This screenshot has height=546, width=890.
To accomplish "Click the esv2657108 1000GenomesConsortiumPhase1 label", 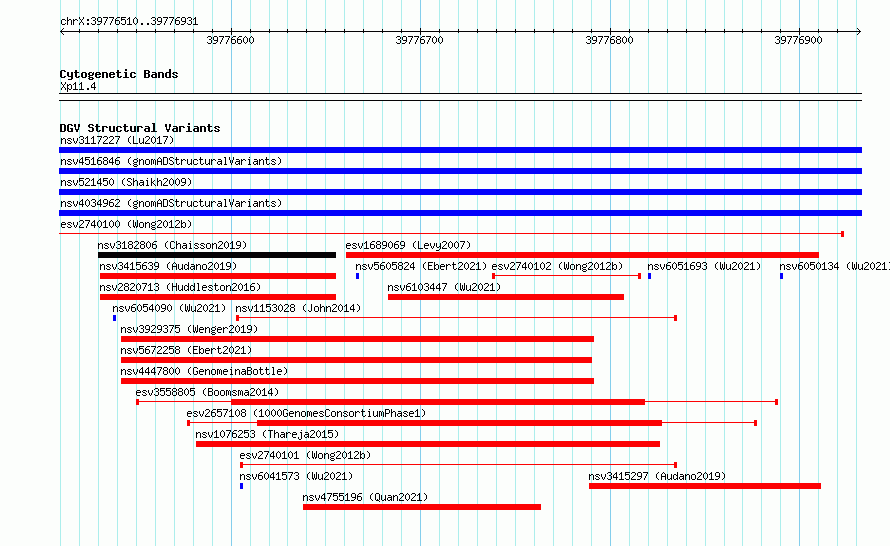I will coord(306,413).
